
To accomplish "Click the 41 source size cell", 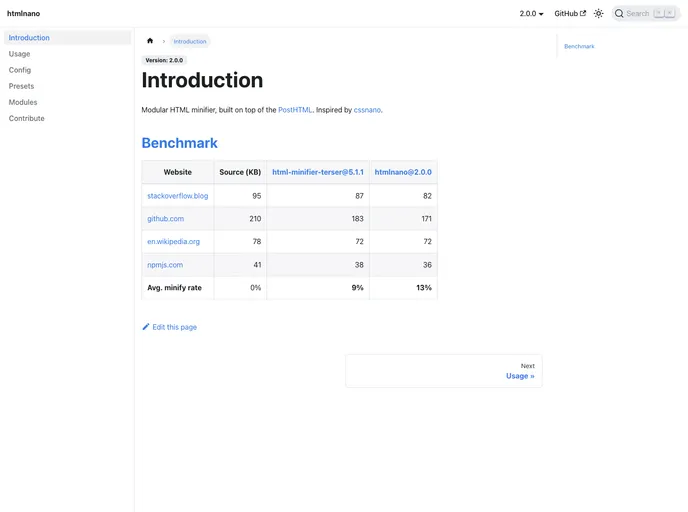I will 240,265.
